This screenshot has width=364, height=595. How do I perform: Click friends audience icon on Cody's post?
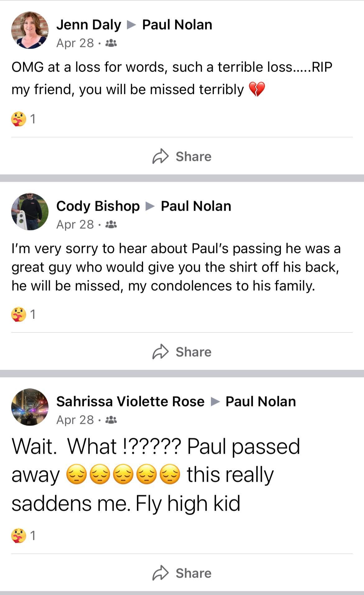tap(111, 224)
